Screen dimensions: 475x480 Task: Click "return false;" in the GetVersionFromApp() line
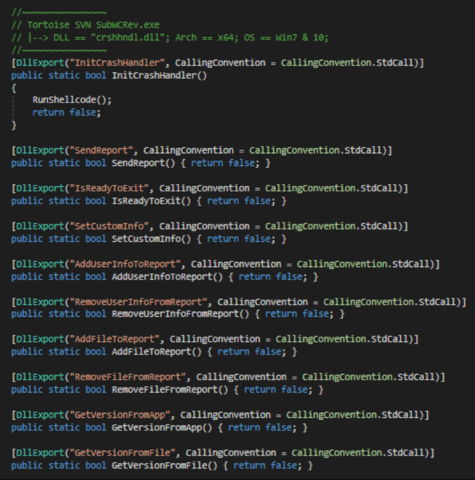coord(262,428)
